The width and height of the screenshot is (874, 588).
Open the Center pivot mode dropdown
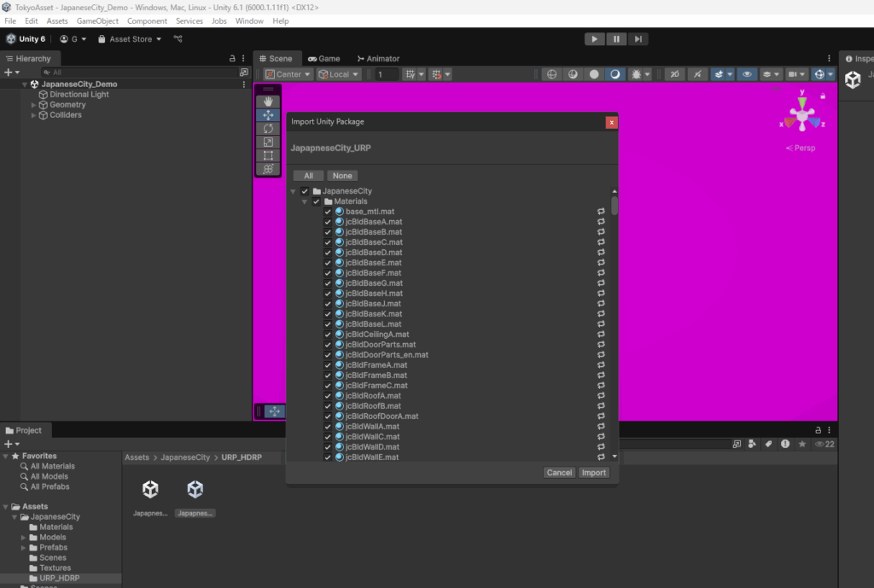(288, 74)
